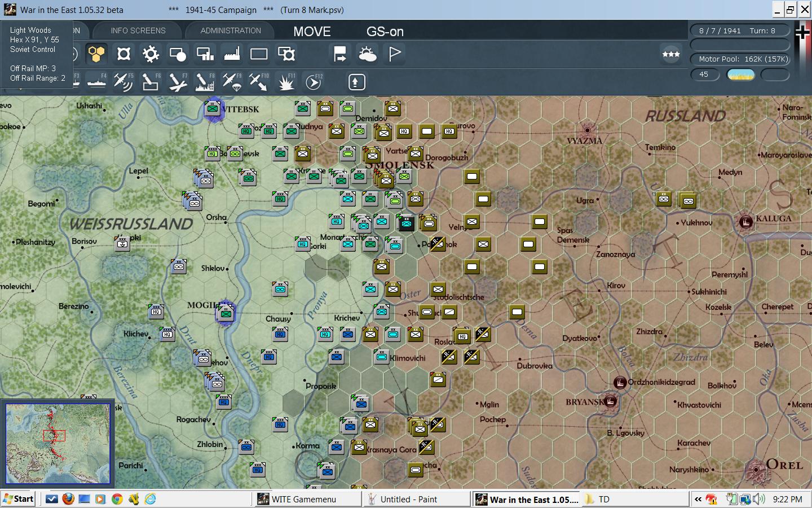The image size is (812, 508).
Task: Click the MOVE mode label
Action: (312, 32)
